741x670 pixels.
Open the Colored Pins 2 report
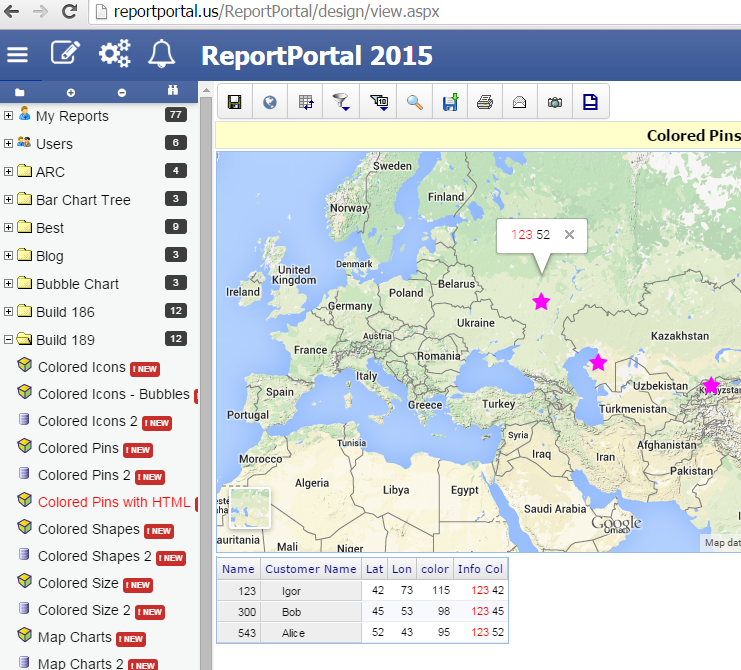84,475
